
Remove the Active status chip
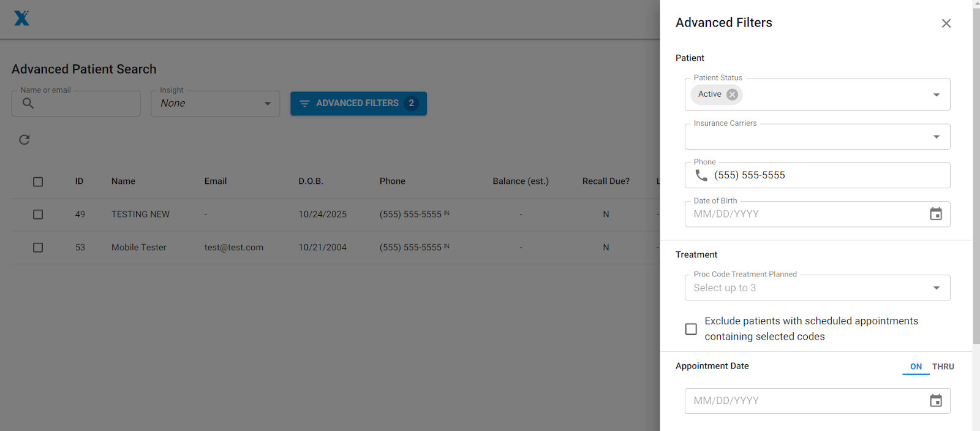[732, 94]
